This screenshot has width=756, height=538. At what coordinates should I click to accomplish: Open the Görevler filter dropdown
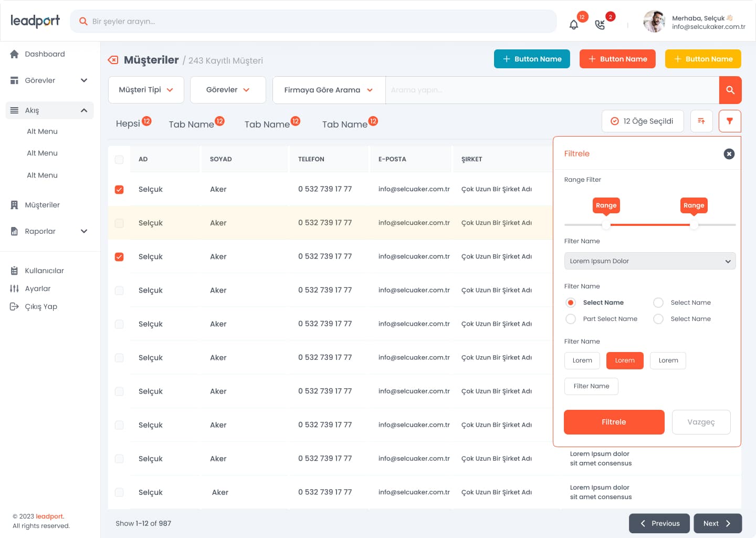pyautogui.click(x=228, y=90)
